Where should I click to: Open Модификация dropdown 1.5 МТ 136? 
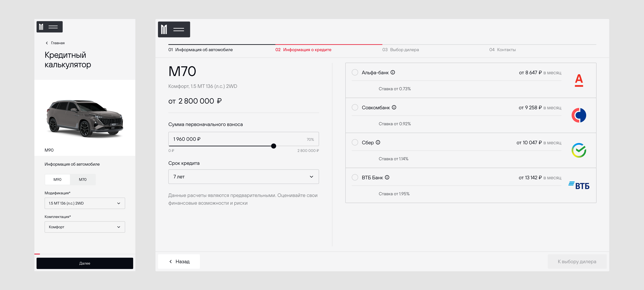[85, 203]
